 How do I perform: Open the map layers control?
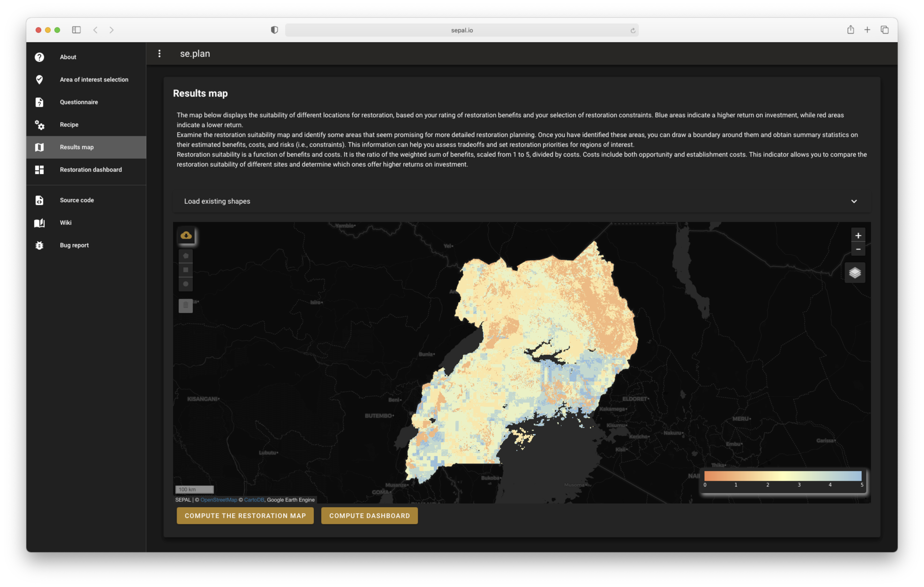[855, 273]
